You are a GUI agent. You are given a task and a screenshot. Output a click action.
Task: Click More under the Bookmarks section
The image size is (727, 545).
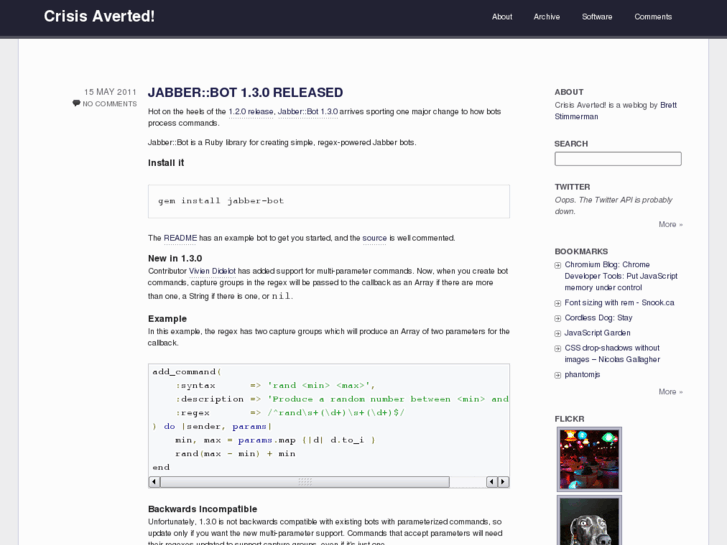pyautogui.click(x=670, y=392)
